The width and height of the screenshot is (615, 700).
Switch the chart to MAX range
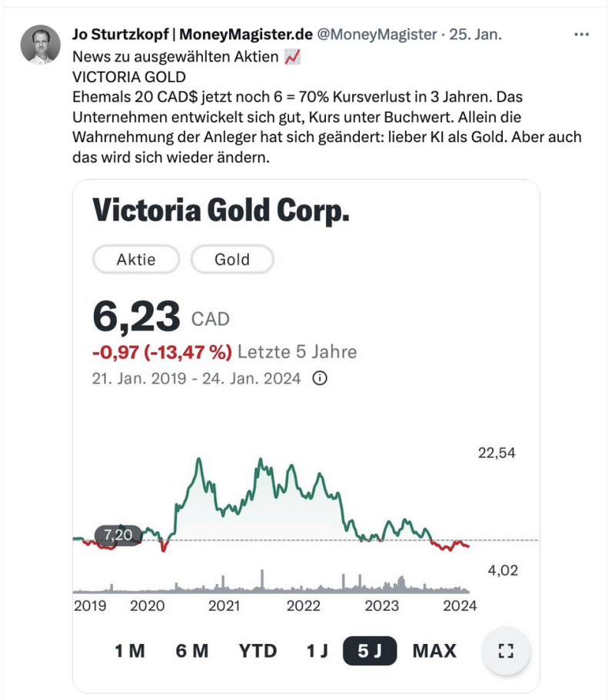pyautogui.click(x=434, y=651)
